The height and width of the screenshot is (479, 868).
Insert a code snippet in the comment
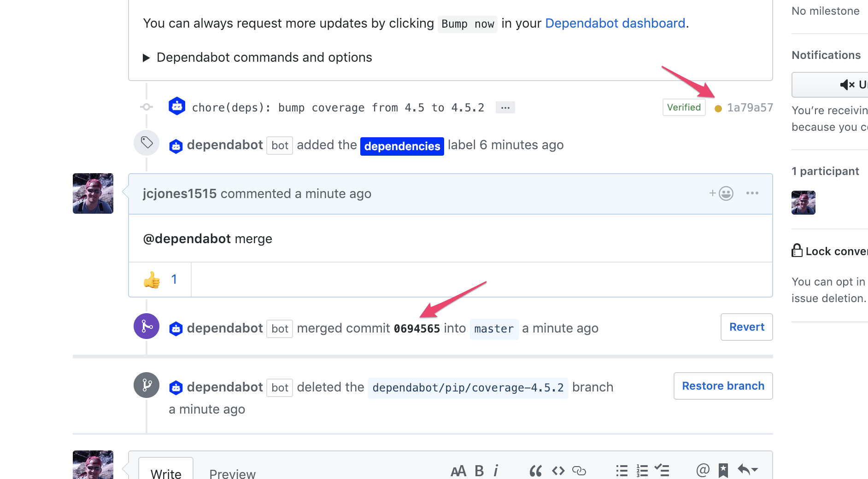click(558, 471)
